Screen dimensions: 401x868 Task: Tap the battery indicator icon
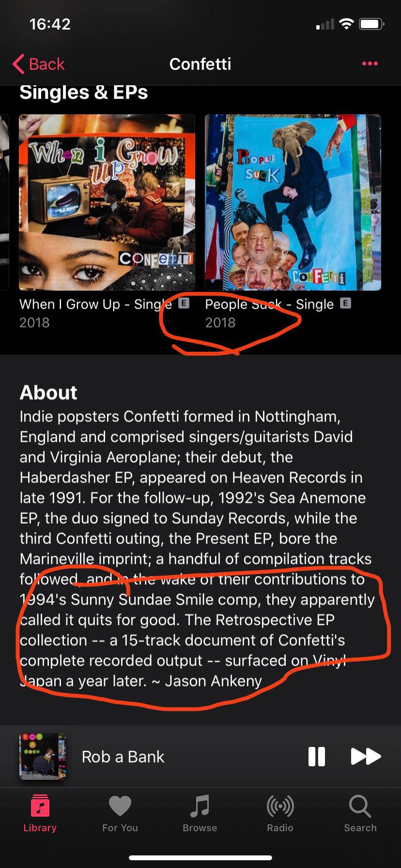[x=371, y=24]
